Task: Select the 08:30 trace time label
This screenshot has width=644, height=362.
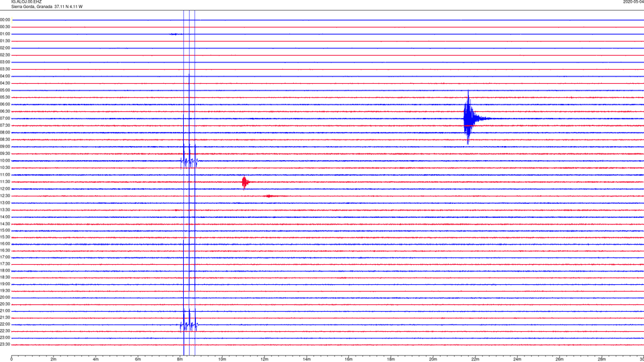Action: click(x=5, y=139)
